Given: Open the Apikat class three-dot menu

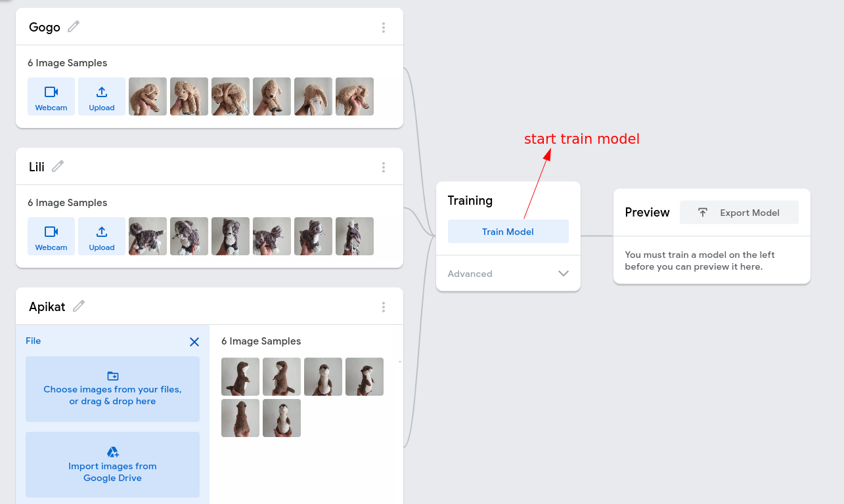Looking at the screenshot, I should coord(384,307).
